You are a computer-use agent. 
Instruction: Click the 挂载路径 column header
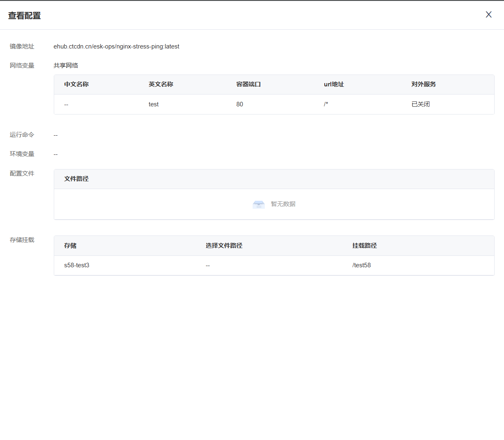coord(365,246)
